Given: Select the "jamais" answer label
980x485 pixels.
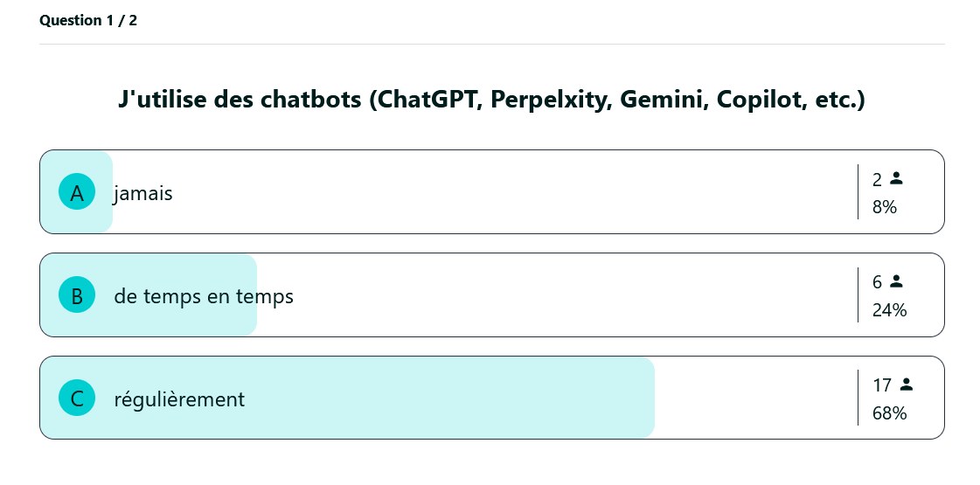Looking at the screenshot, I should 143,193.
